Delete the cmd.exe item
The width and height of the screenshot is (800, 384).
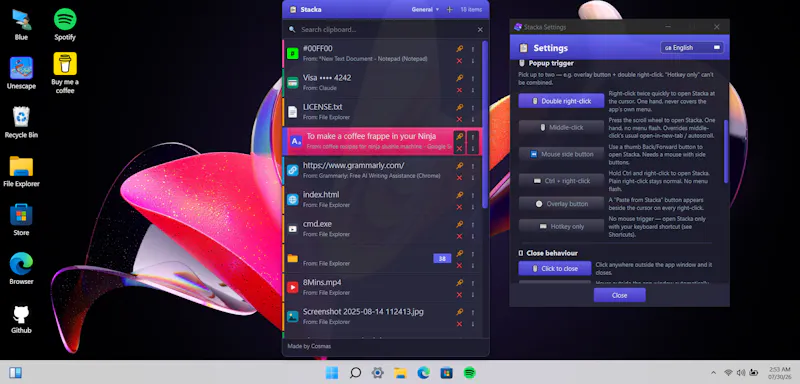[459, 236]
